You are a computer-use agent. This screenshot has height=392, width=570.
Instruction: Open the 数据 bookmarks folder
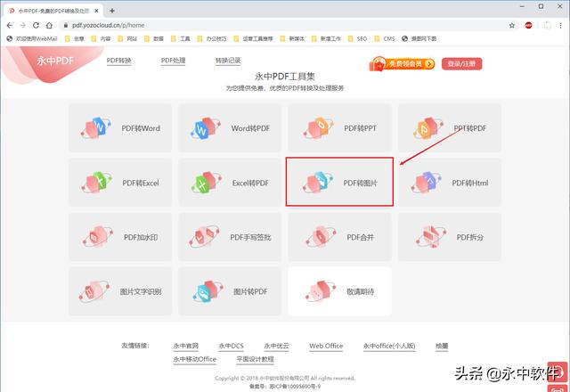click(154, 38)
